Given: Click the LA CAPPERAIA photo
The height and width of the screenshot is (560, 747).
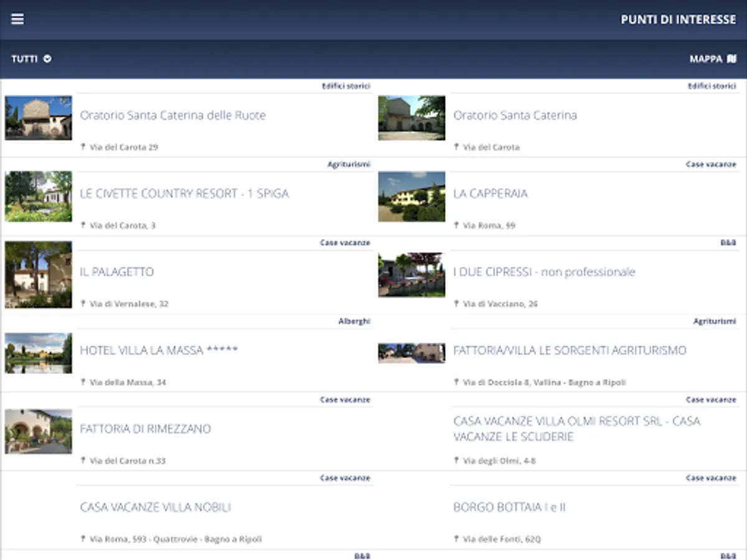Looking at the screenshot, I should point(411,197).
